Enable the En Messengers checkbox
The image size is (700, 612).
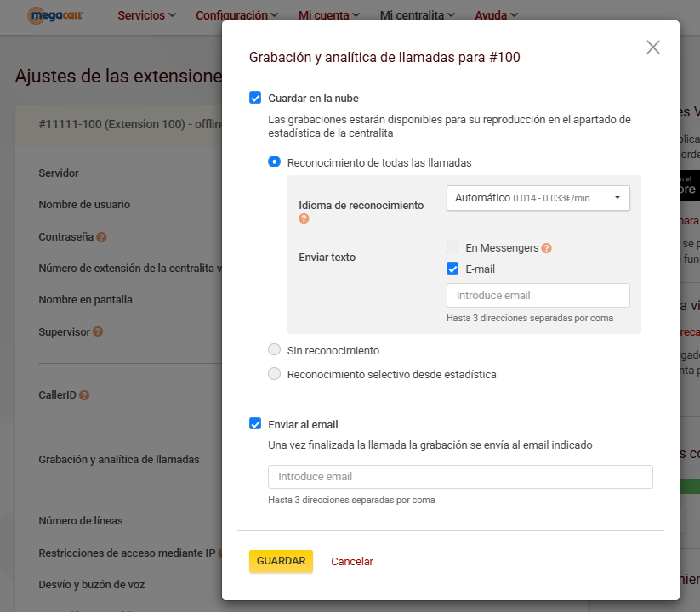point(453,247)
